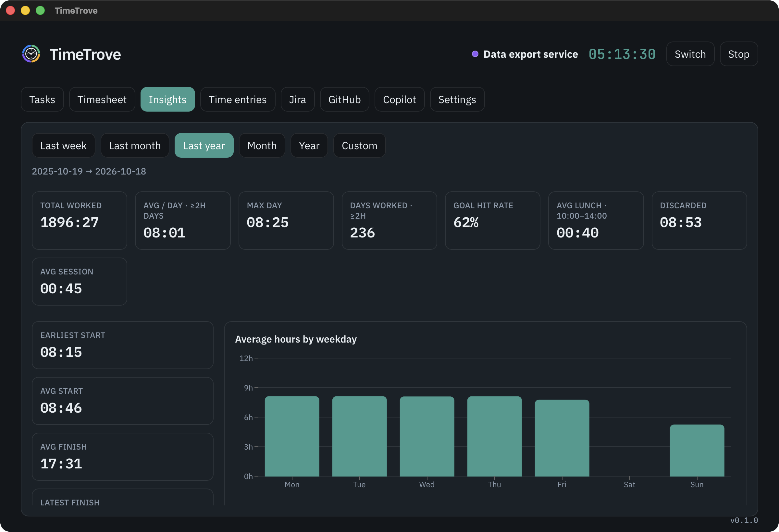This screenshot has height=532, width=779.
Task: Click the Avg / Day 08:01 card
Action: 183,221
